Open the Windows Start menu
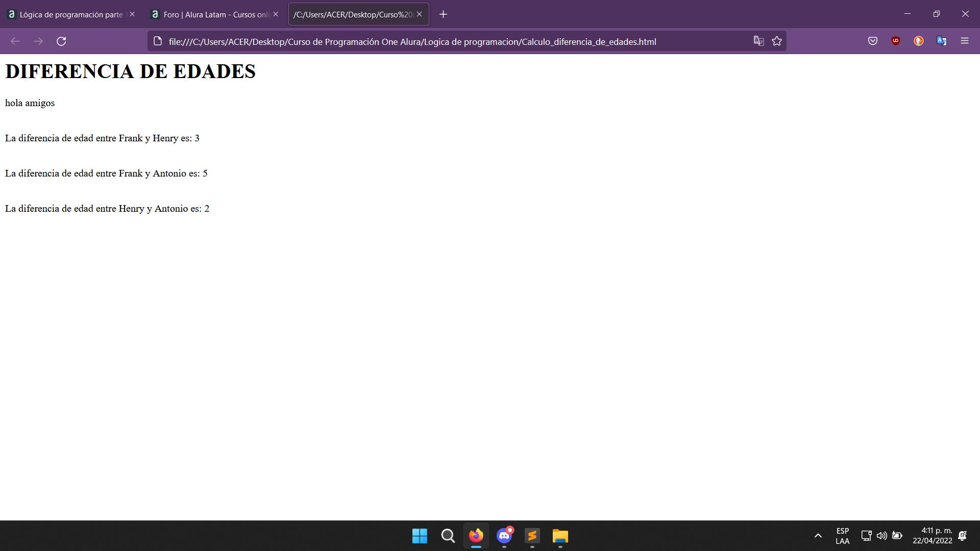 pyautogui.click(x=420, y=536)
